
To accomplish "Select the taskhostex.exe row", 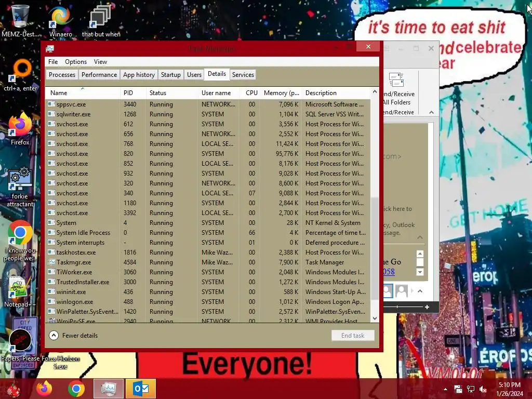I will click(208, 252).
